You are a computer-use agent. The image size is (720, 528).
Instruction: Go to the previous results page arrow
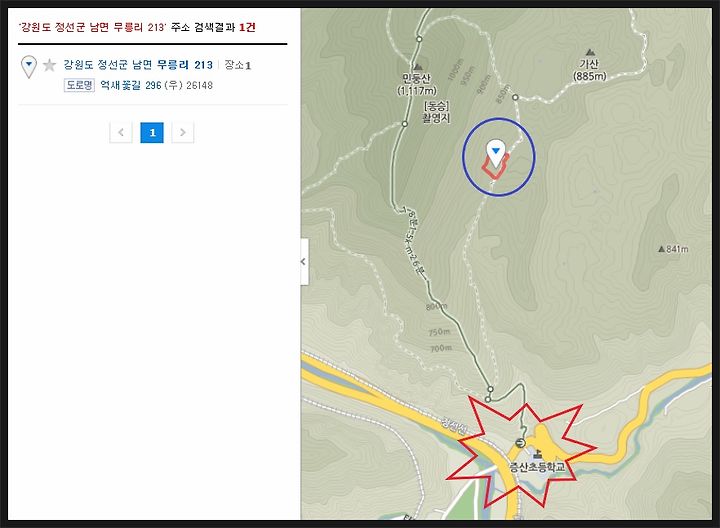(x=121, y=133)
